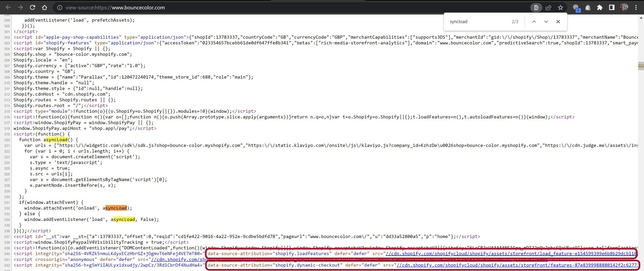Toggle the browser side panel icon

612,8
